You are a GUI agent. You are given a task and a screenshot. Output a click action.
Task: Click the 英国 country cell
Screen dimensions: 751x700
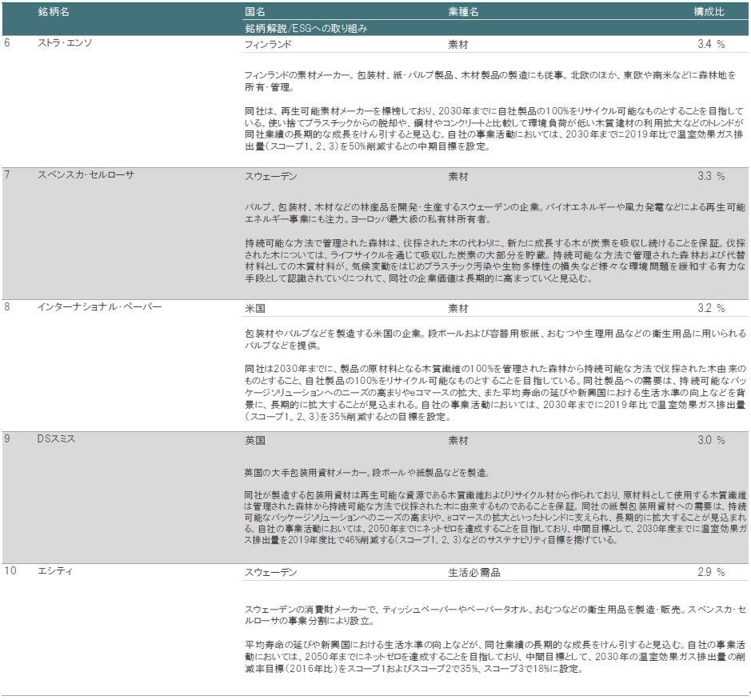(x=255, y=440)
